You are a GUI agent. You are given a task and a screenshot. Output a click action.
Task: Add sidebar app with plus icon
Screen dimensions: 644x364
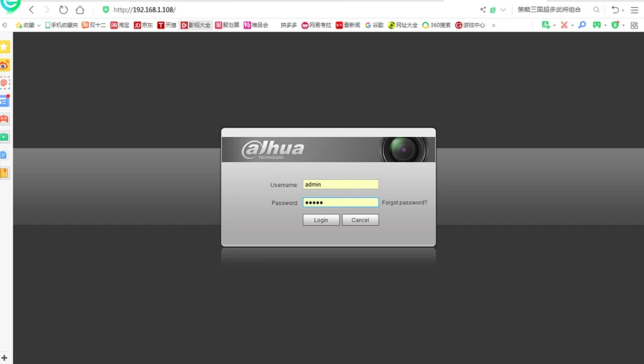[5, 358]
